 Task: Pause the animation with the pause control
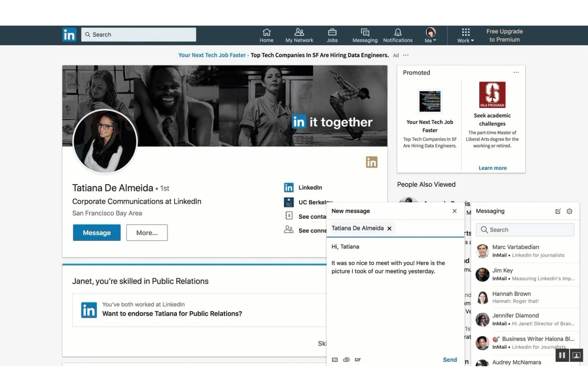point(562,355)
